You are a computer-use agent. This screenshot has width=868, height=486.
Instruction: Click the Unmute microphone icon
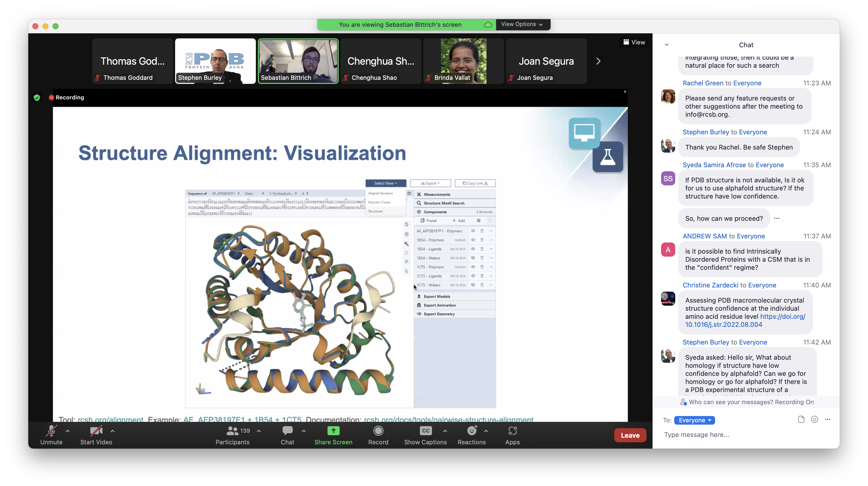(x=51, y=431)
